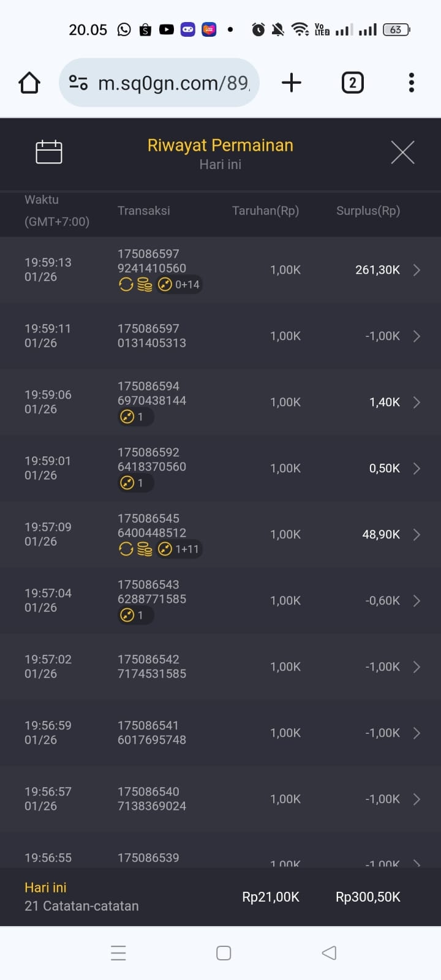This screenshot has width=441, height=980.
Task: Tap the Hari ini summary label
Action: click(45, 888)
